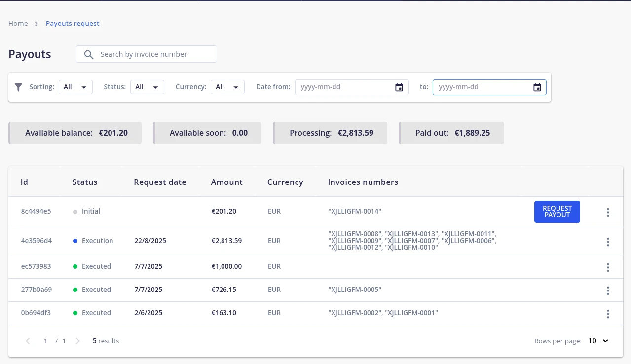The width and height of the screenshot is (631, 364).
Task: Click payout id ec573983
Action: [36, 266]
